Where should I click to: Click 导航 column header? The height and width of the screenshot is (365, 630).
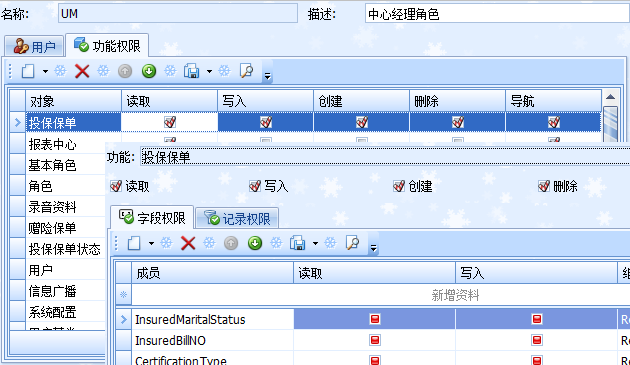point(553,101)
